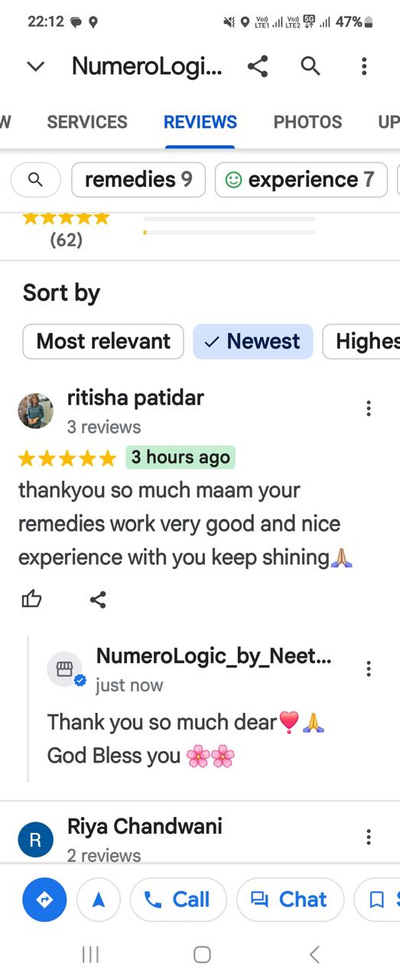Filter reviews by experience keyword

point(301,180)
